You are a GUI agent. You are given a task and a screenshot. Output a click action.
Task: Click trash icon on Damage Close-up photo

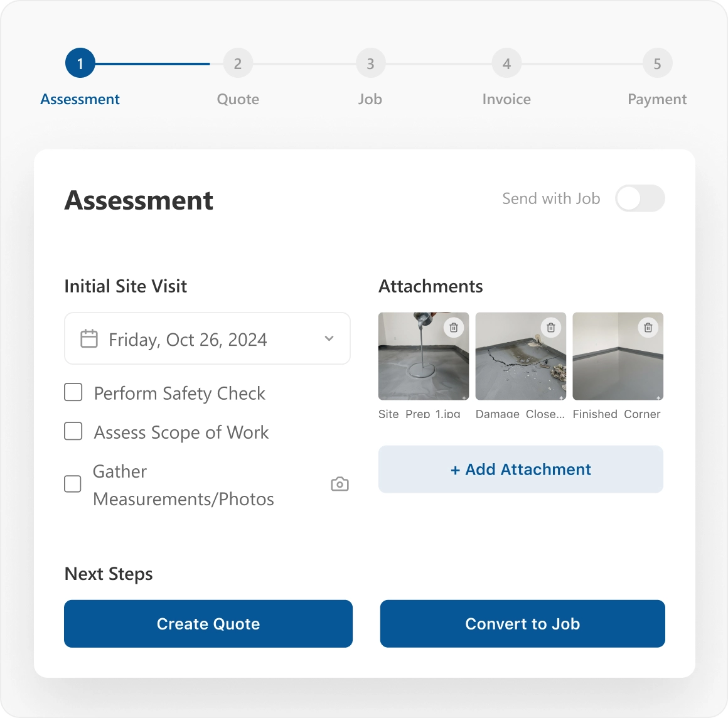[551, 328]
